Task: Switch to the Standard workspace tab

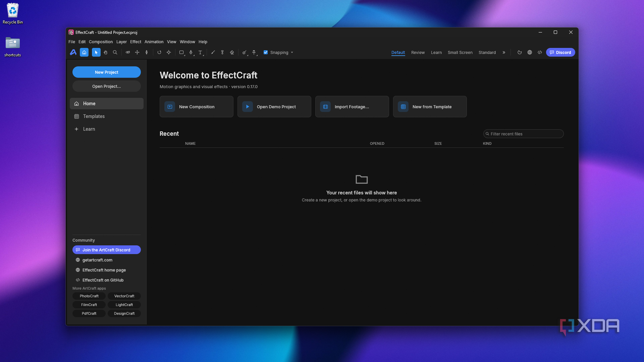Action: tap(487, 52)
